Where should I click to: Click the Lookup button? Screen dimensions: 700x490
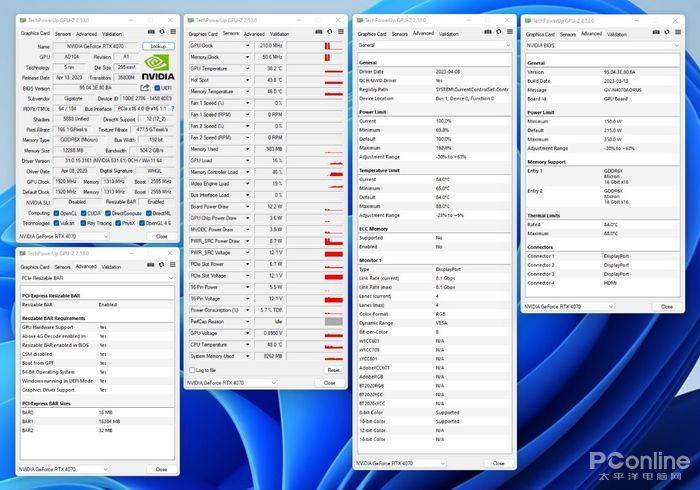pos(158,46)
